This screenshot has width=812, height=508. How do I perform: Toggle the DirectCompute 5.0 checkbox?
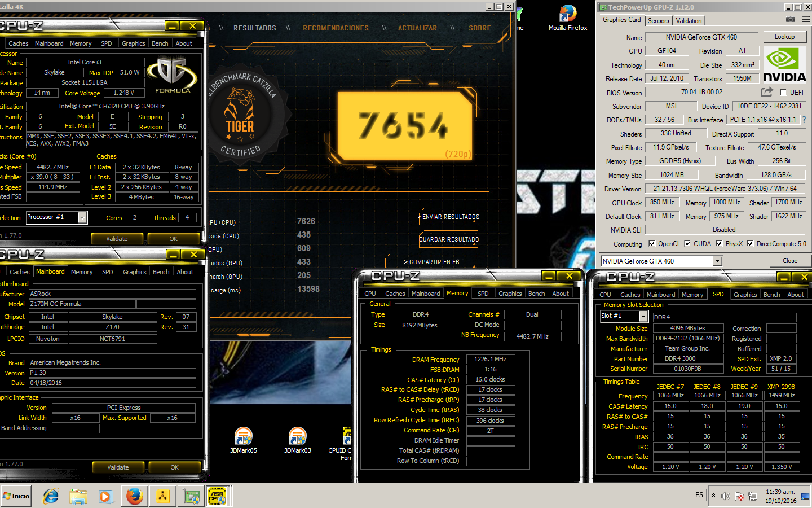pyautogui.click(x=750, y=244)
